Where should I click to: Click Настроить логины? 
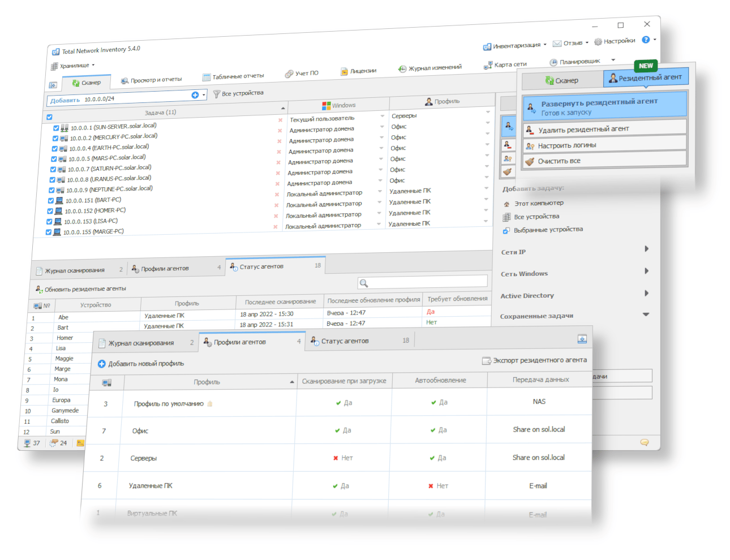click(x=605, y=145)
